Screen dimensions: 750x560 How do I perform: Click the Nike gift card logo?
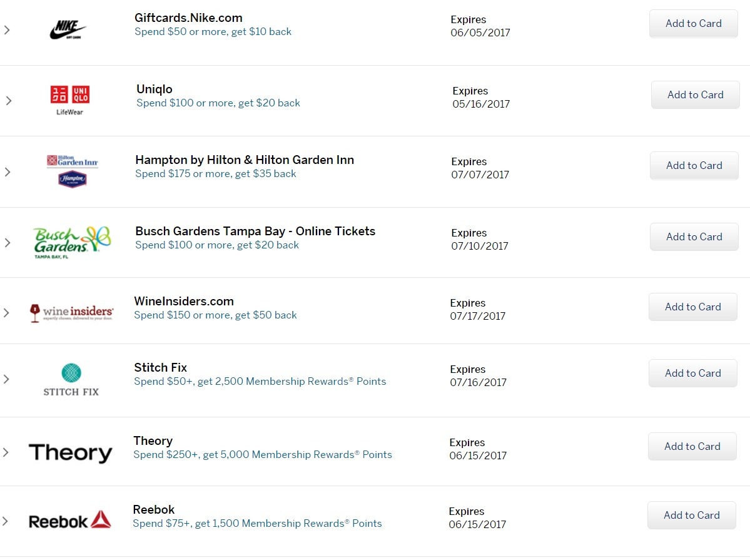click(68, 29)
